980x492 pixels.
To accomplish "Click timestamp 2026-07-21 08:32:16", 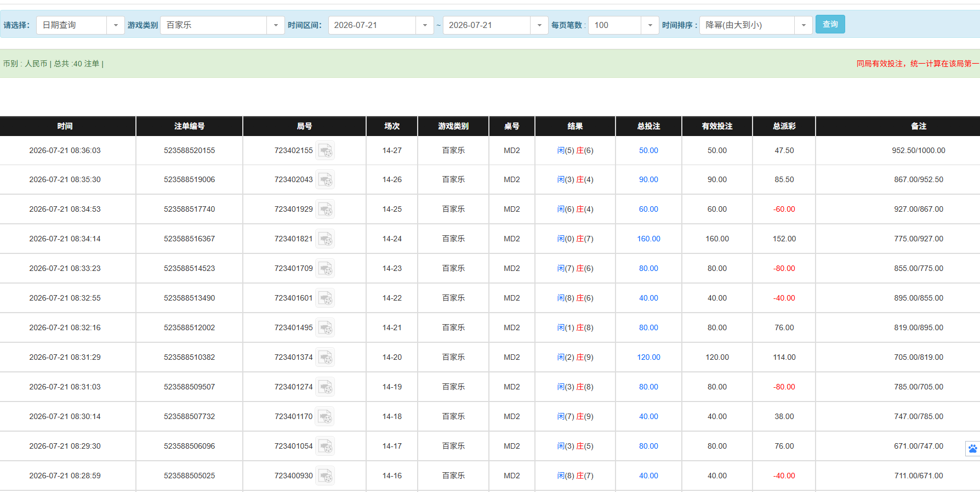I will [65, 327].
